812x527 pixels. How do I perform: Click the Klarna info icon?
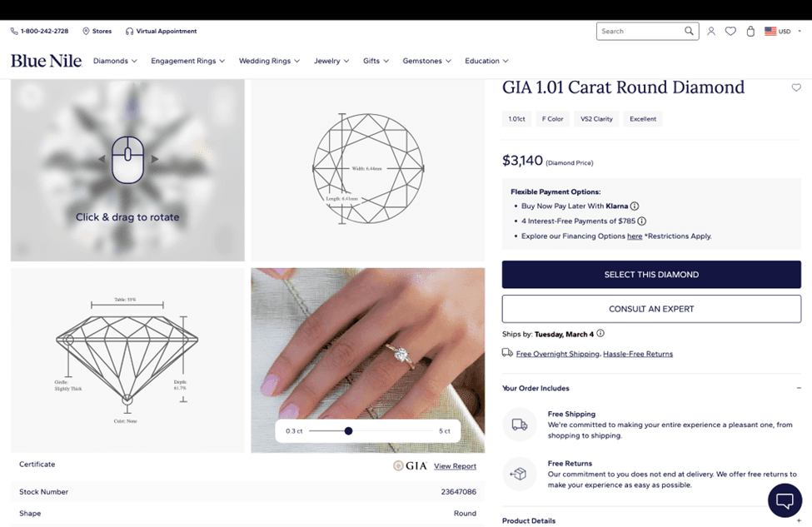(635, 206)
